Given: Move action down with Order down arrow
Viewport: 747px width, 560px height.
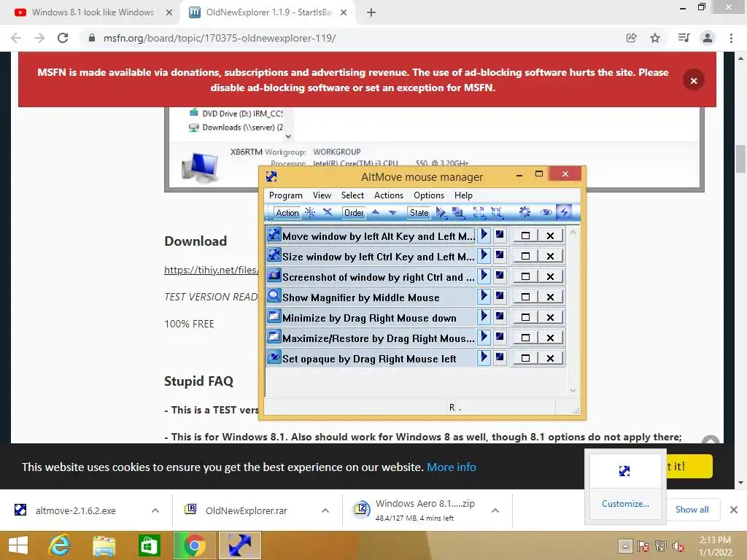Looking at the screenshot, I should point(392,212).
